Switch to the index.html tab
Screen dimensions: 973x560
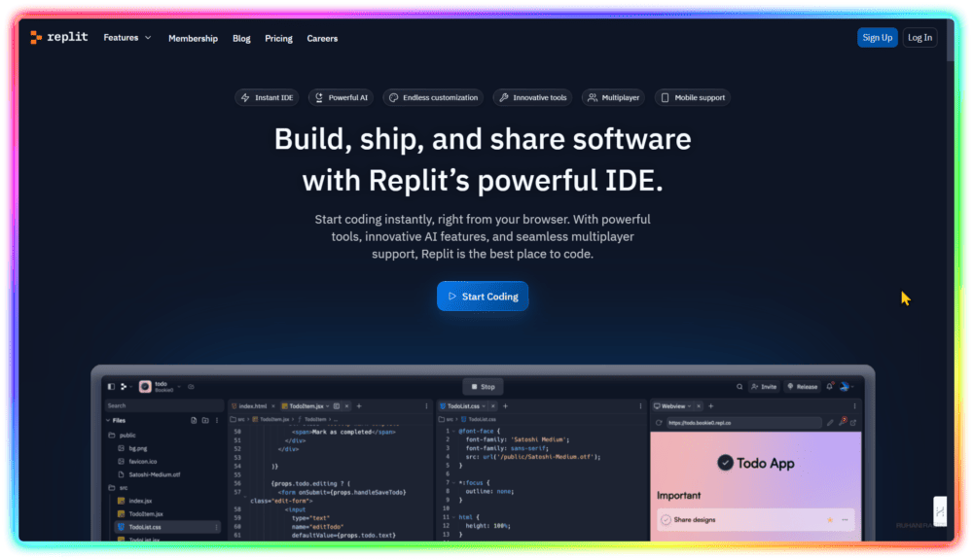(x=251, y=406)
